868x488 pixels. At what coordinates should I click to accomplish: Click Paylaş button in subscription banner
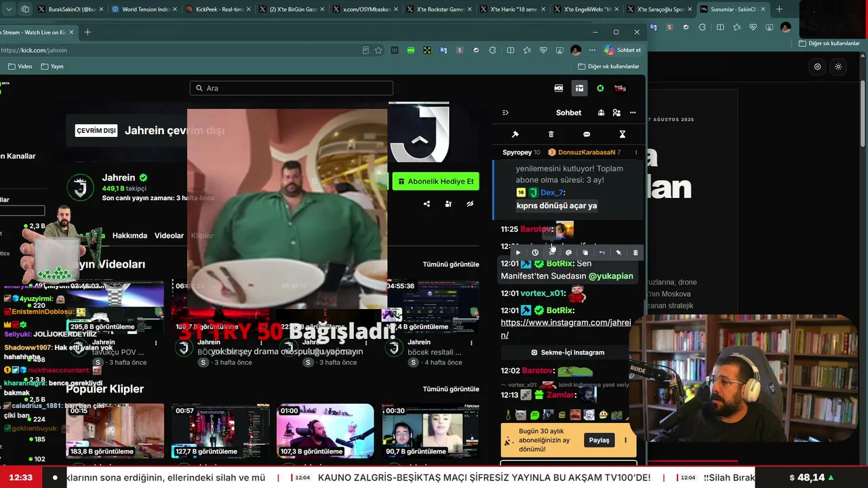point(599,440)
